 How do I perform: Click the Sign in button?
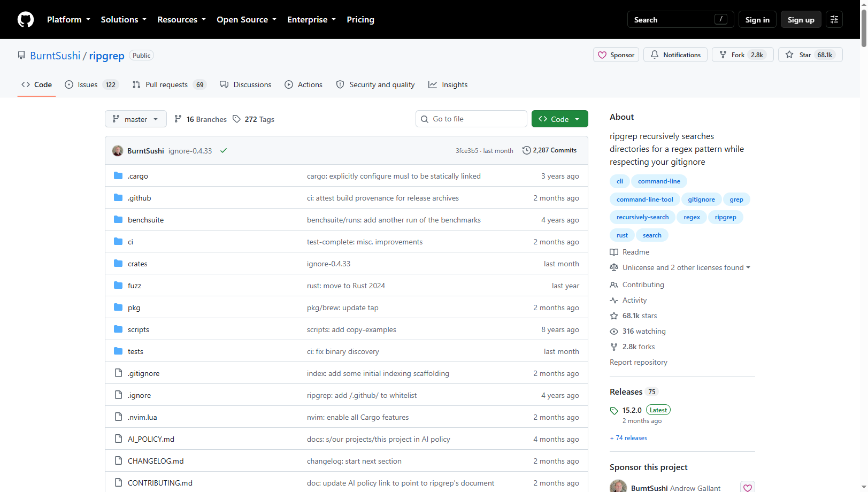coord(757,20)
